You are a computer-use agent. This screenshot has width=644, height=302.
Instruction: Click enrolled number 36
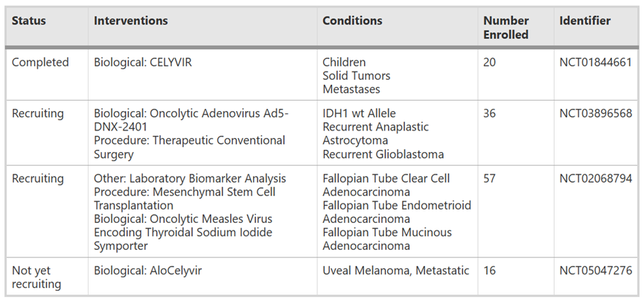[x=490, y=113]
